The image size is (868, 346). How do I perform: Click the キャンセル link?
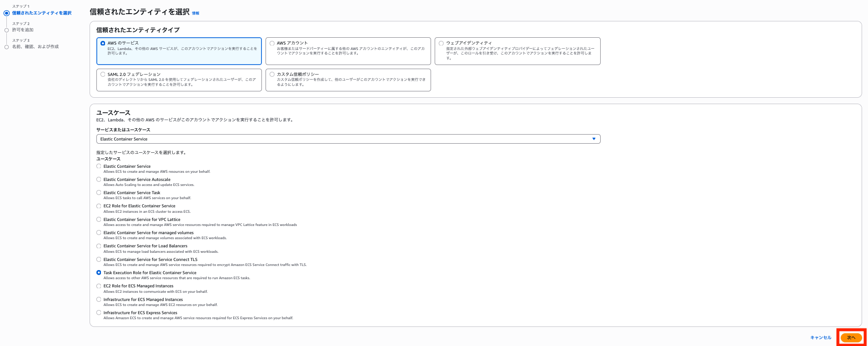point(820,338)
